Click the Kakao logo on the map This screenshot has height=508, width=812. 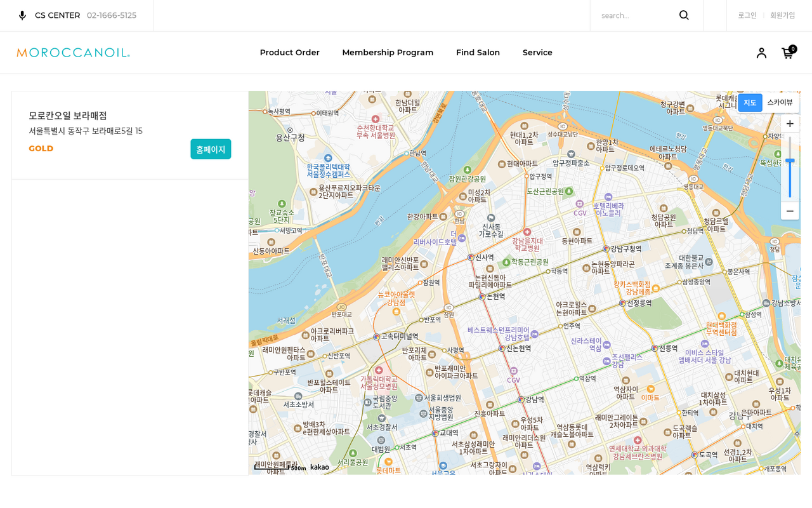tap(320, 467)
